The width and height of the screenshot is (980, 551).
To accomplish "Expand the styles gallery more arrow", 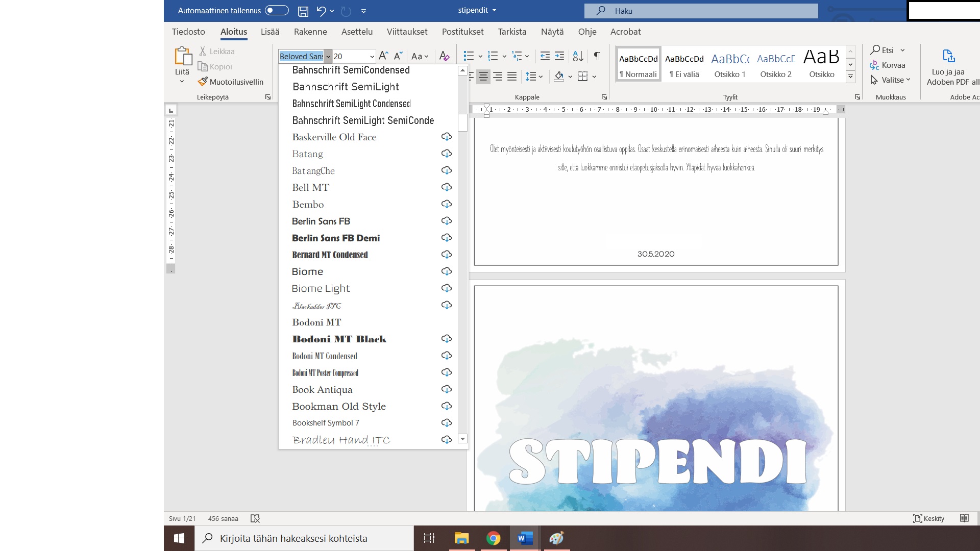I will (x=850, y=77).
